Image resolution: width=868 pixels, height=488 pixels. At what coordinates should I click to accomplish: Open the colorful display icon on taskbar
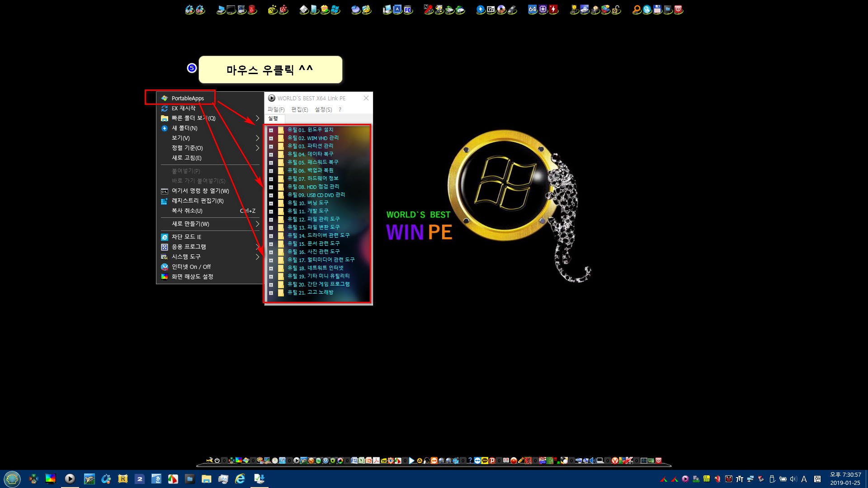click(x=50, y=479)
